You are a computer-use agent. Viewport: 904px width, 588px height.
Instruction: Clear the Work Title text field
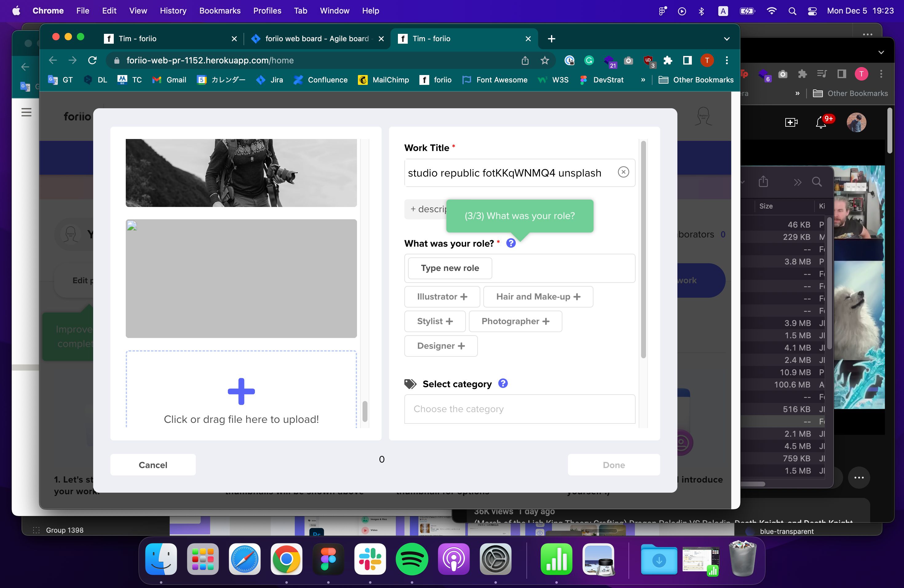(623, 172)
